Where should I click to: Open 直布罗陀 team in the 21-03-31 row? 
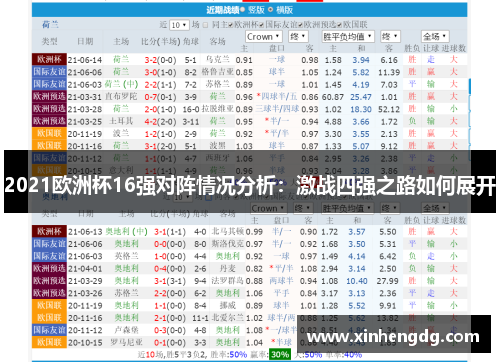(x=121, y=97)
